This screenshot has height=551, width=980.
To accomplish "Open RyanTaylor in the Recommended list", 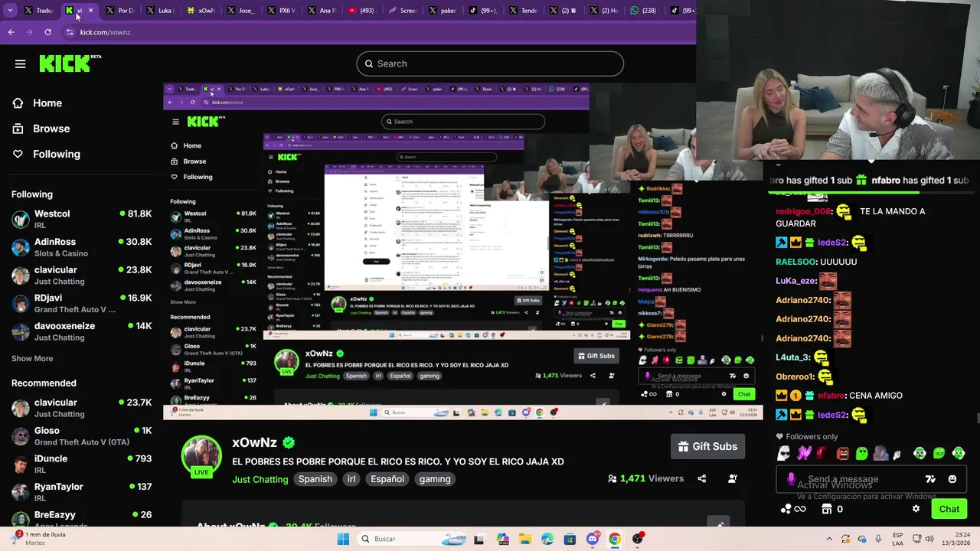I will point(81,492).
